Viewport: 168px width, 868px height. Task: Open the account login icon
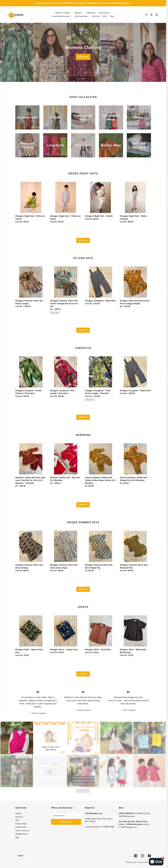(x=151, y=15)
